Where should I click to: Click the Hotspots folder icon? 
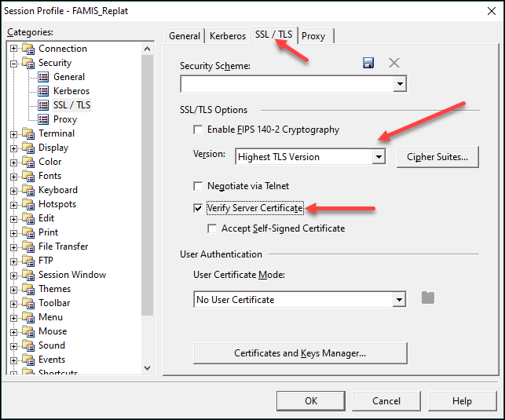point(29,204)
